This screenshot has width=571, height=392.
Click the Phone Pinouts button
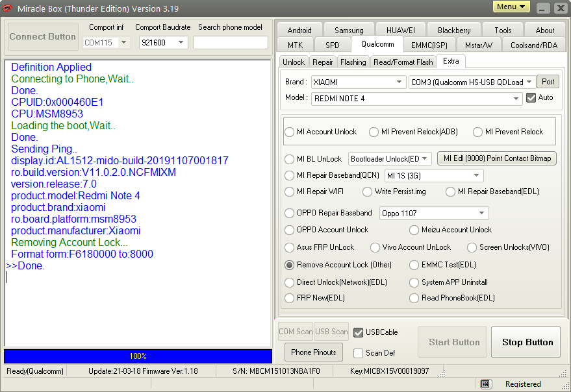[314, 352]
